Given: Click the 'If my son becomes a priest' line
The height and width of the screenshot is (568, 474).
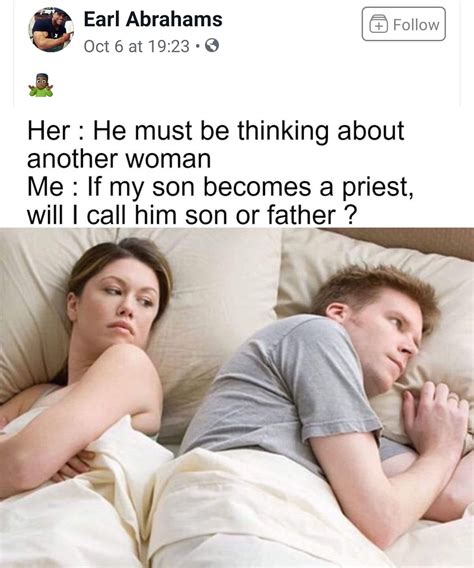Looking at the screenshot, I should point(221,187).
